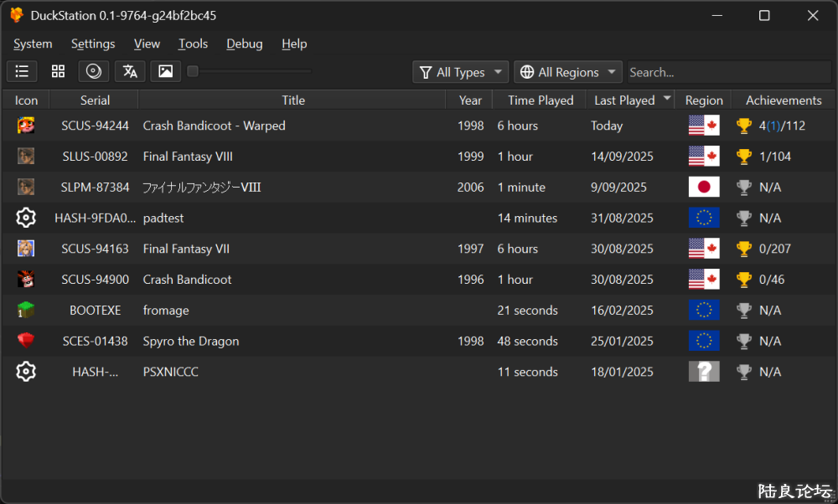Click the Achievements column header
This screenshot has height=504, width=838.
pyautogui.click(x=784, y=100)
